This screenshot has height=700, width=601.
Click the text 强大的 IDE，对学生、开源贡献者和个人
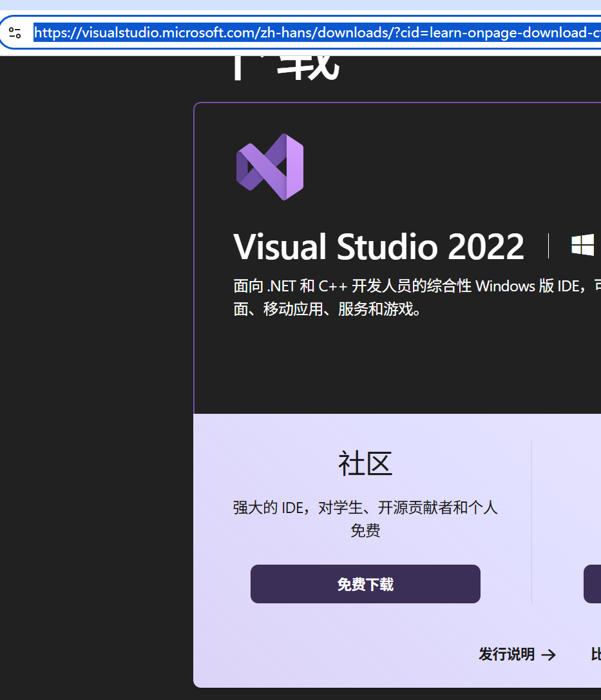click(365, 507)
